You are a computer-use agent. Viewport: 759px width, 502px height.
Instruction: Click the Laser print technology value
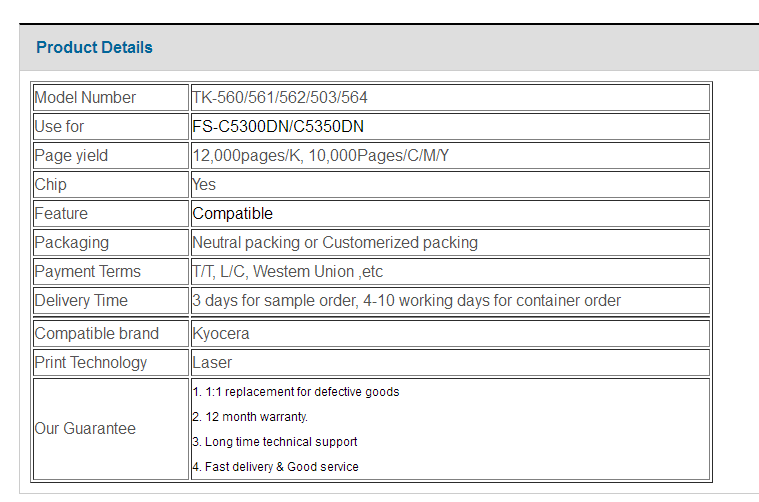click(x=212, y=363)
